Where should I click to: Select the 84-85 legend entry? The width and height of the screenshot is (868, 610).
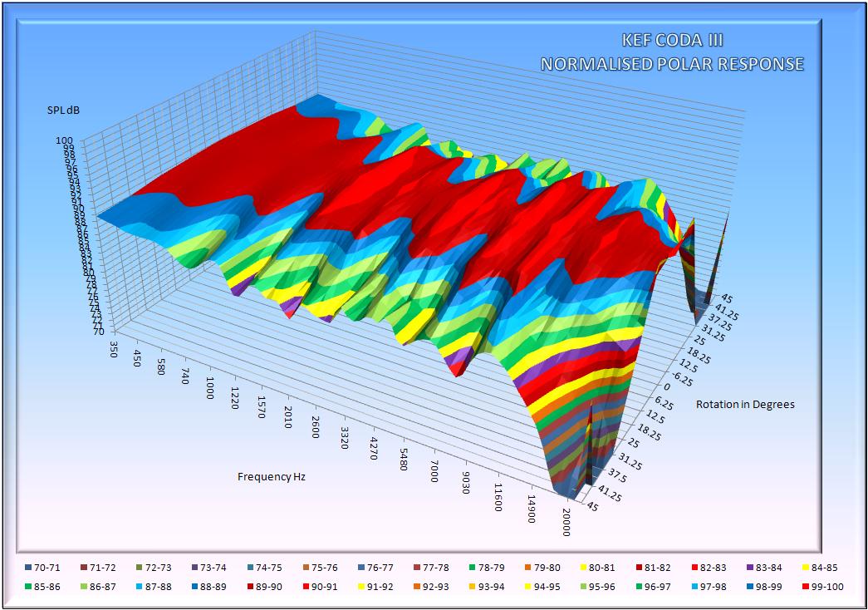click(820, 568)
